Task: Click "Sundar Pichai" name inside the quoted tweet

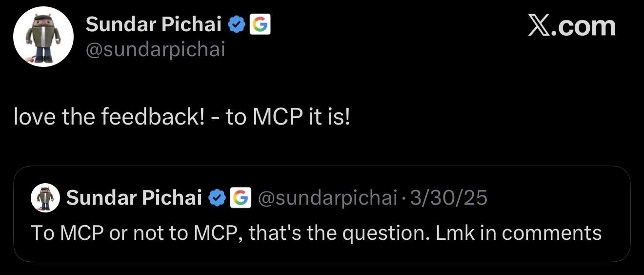Action: click(x=134, y=198)
